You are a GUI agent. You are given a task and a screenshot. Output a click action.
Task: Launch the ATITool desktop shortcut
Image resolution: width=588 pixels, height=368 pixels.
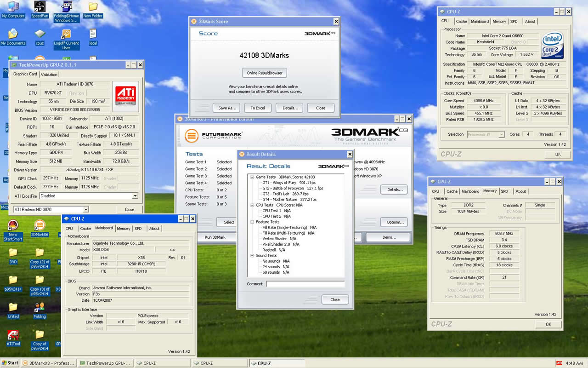coord(13,337)
